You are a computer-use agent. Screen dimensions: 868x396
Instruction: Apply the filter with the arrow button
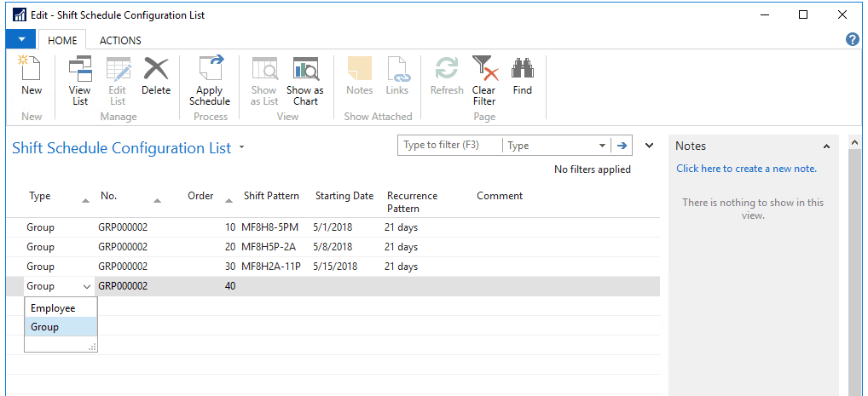coord(622,146)
